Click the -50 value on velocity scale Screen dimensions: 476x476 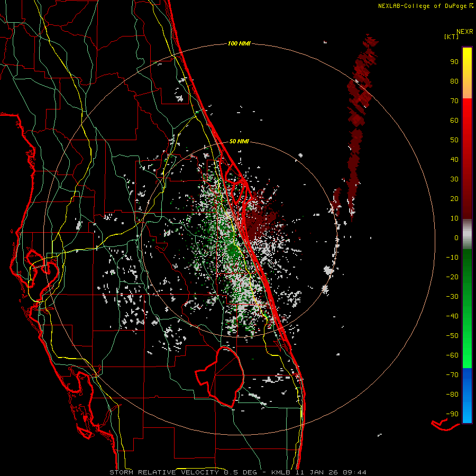point(452,335)
